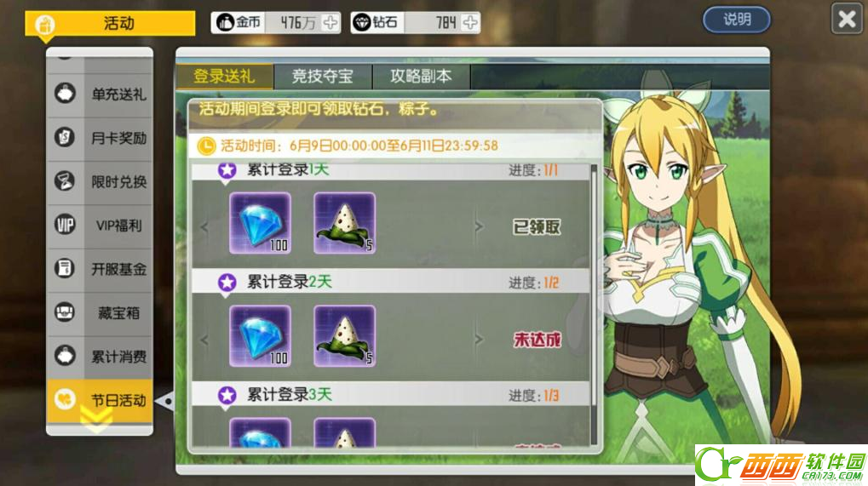
Task: Switch to the 攻略副本 tab
Action: tap(422, 77)
